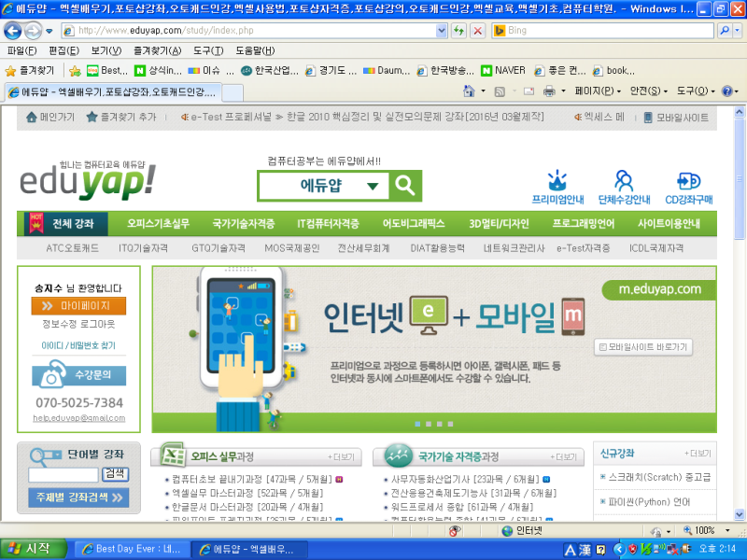Open the 즐겨찾기(A) menu

[157, 50]
